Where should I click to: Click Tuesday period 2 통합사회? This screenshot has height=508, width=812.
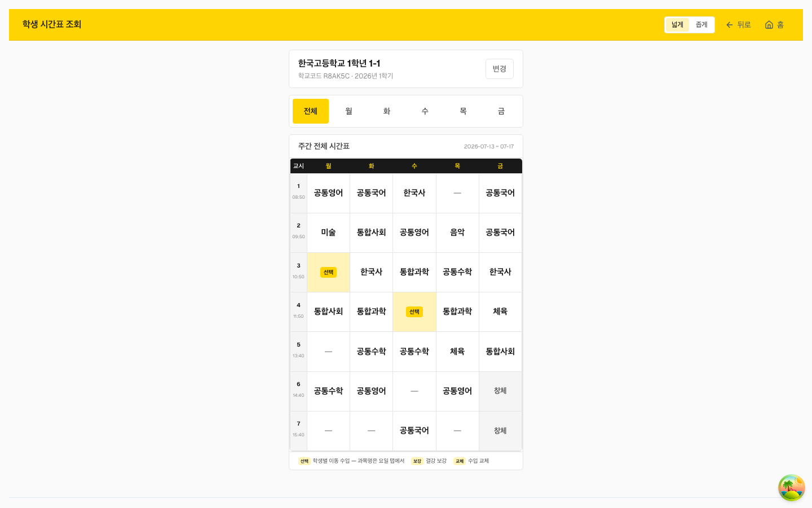pyautogui.click(x=371, y=233)
